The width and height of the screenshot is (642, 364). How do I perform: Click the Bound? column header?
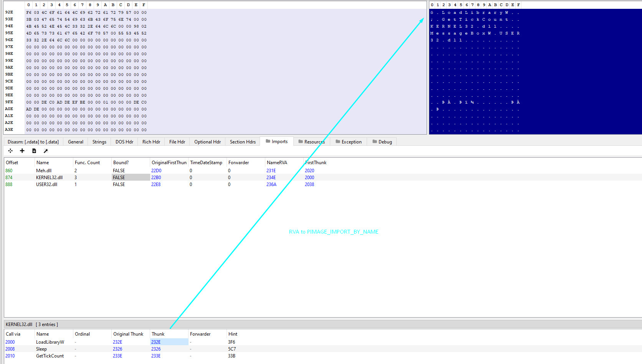click(131, 163)
